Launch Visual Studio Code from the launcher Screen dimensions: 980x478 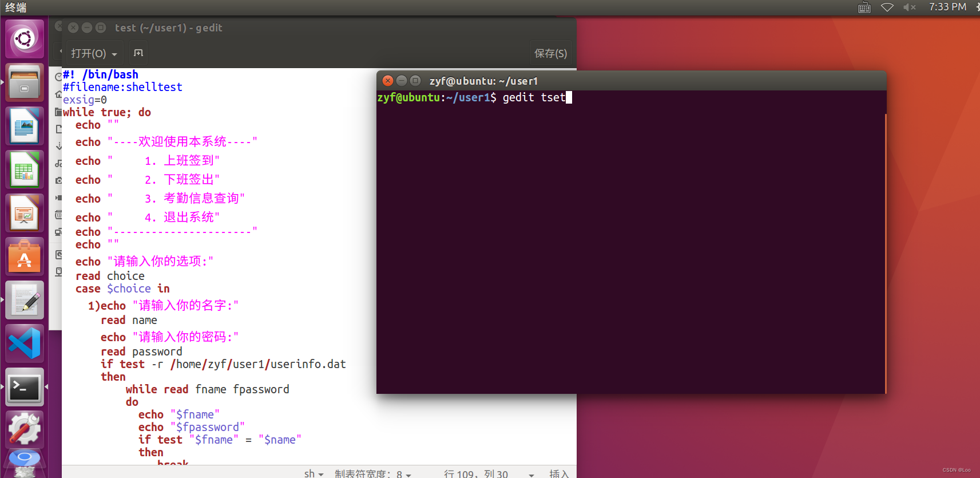pyautogui.click(x=25, y=343)
